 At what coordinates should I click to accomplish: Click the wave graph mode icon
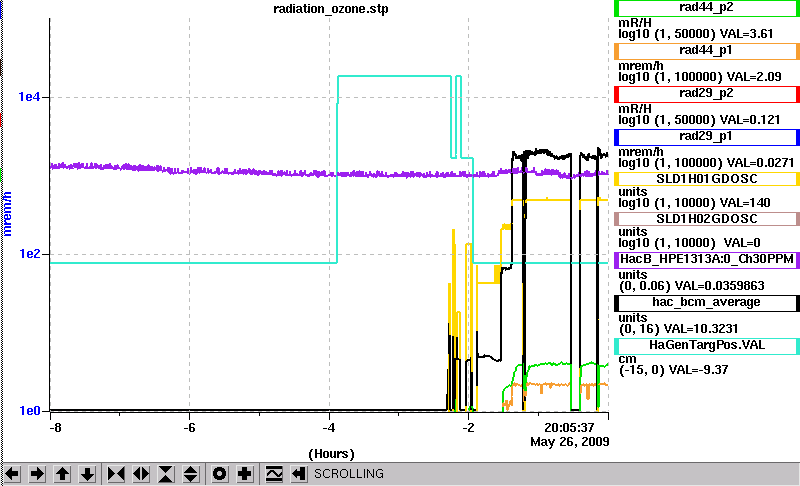tap(274, 474)
